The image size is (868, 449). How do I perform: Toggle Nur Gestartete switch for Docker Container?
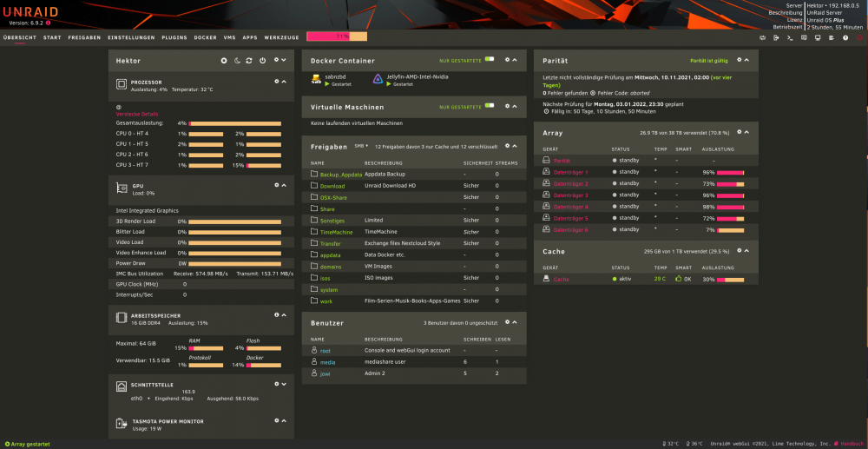490,59
